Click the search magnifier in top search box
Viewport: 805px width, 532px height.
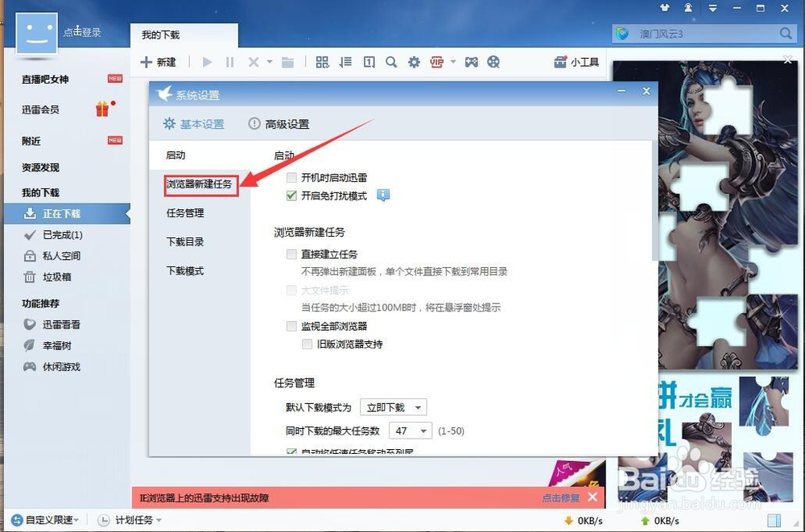click(786, 33)
